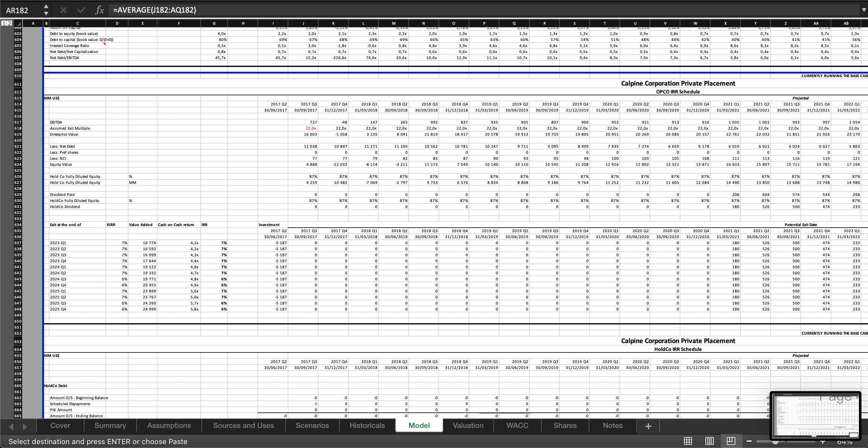Collapse outline to level 1
868x448 pixels.
tap(4, 23)
